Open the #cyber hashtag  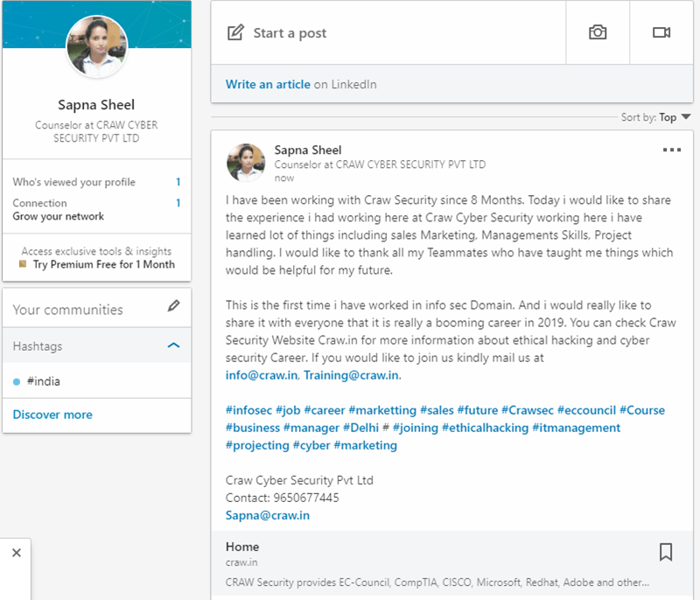(x=311, y=445)
